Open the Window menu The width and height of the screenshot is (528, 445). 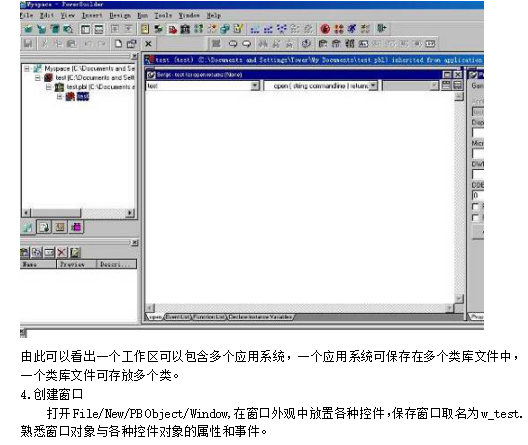[x=189, y=15]
